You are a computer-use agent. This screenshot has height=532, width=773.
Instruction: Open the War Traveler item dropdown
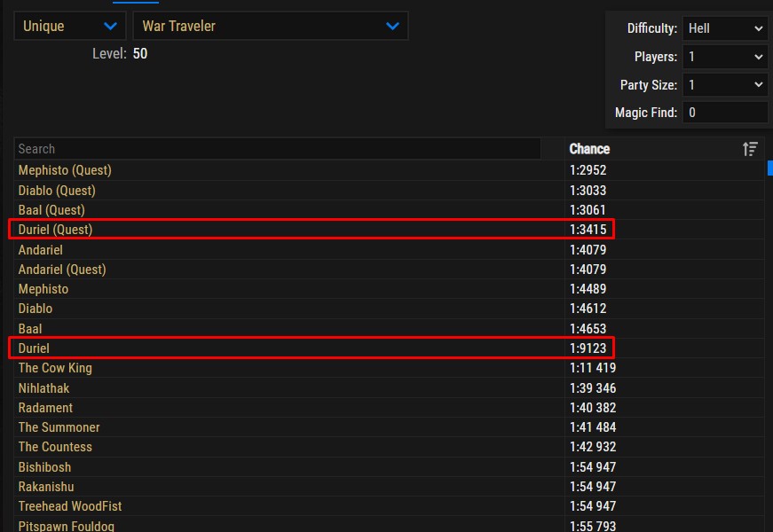tap(270, 26)
